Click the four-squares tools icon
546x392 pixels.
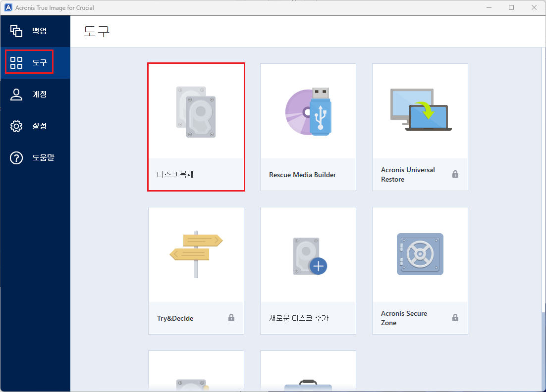pyautogui.click(x=16, y=63)
